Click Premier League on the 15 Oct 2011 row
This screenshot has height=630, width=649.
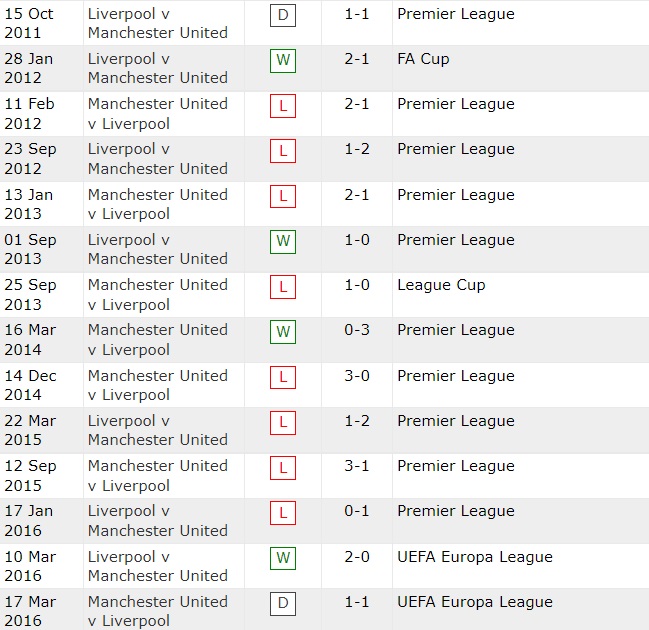click(456, 14)
